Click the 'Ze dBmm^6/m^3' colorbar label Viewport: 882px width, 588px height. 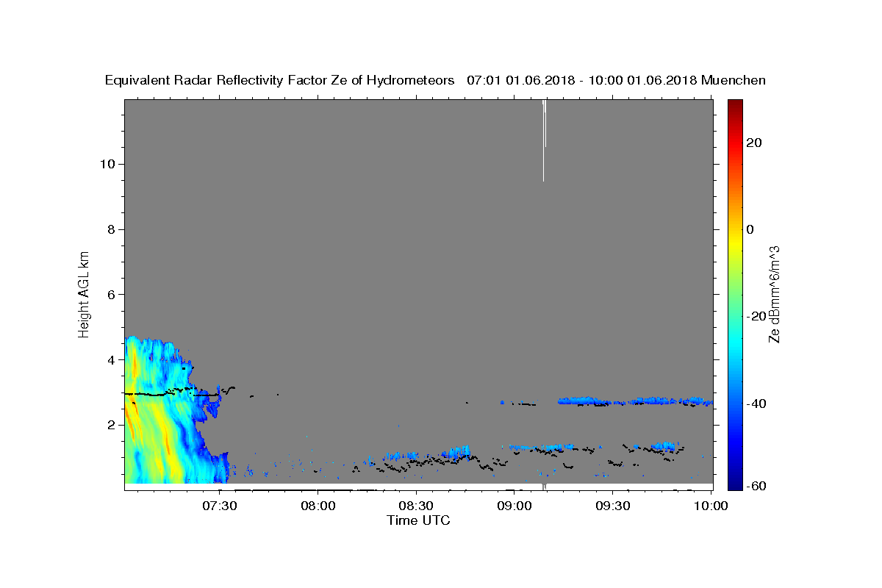(x=775, y=294)
